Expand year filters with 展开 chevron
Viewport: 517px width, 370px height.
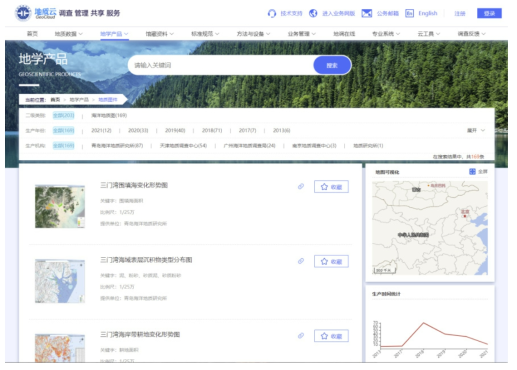click(x=476, y=130)
